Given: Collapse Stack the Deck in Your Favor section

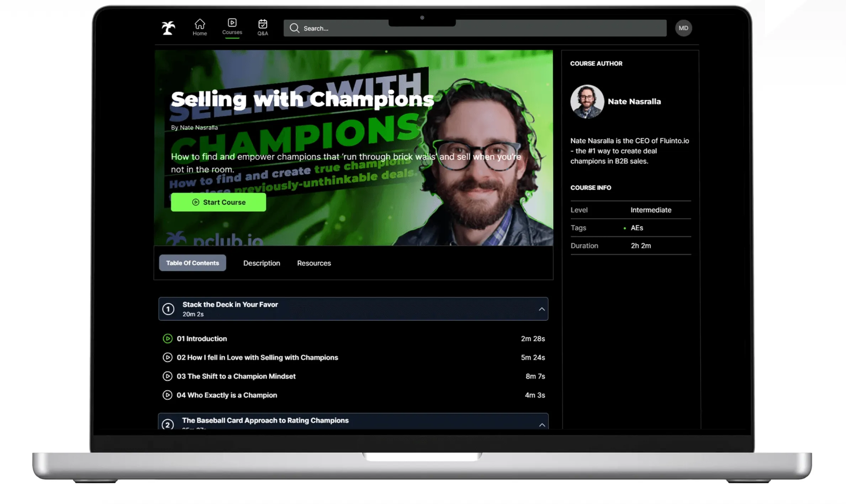Looking at the screenshot, I should 541,309.
